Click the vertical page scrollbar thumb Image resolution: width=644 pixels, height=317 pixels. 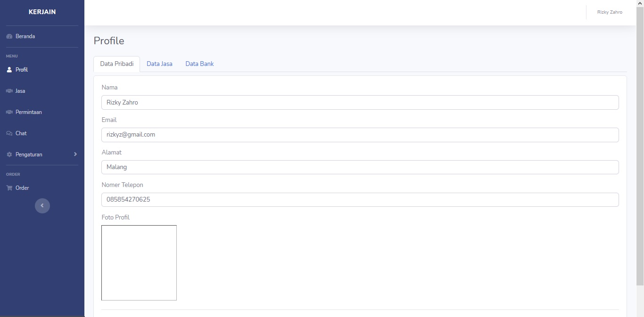click(640, 146)
